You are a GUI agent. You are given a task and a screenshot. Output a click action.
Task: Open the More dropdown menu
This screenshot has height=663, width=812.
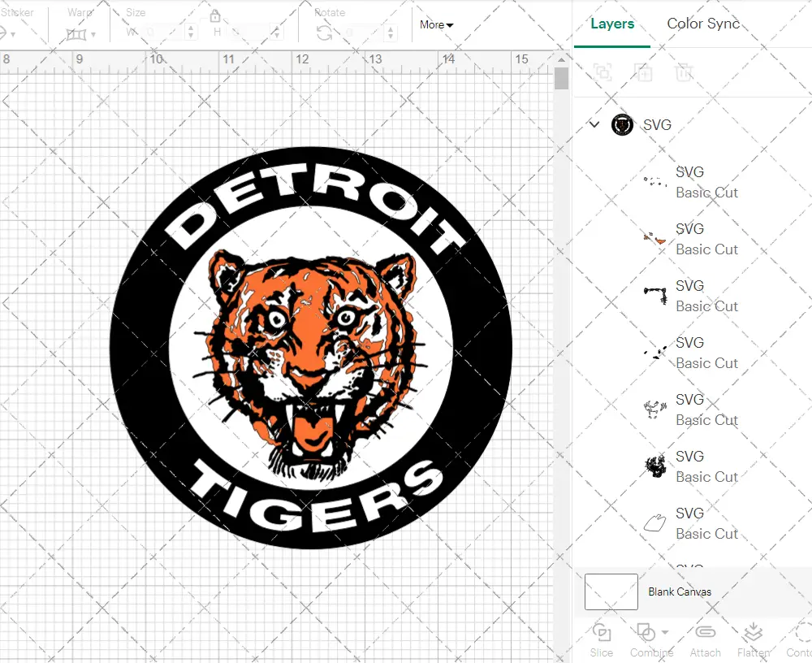[436, 25]
